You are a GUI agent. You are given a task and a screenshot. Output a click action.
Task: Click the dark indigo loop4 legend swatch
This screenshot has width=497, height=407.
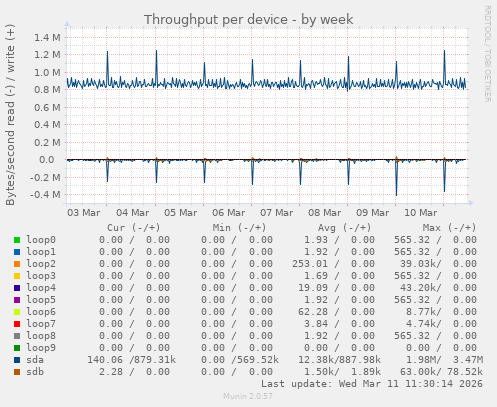pos(17,288)
